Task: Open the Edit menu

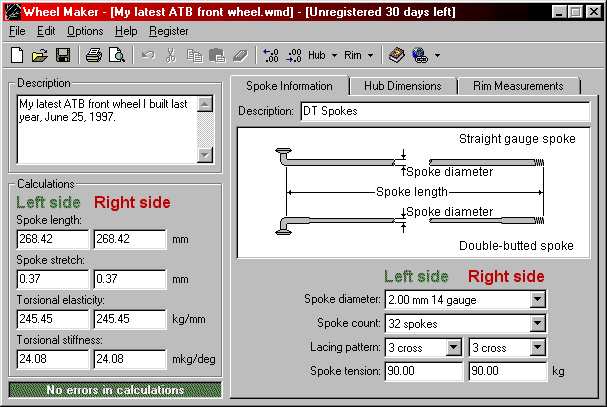Action: pos(46,31)
